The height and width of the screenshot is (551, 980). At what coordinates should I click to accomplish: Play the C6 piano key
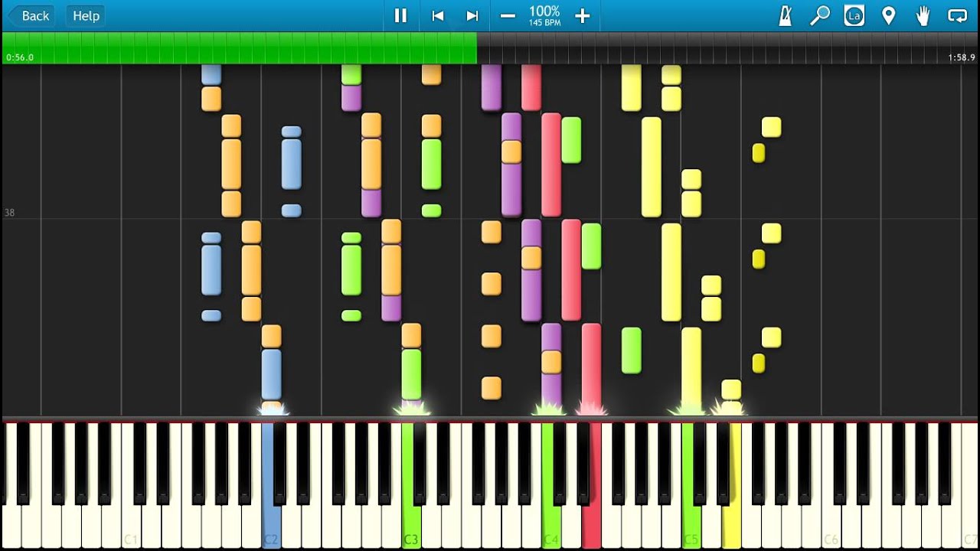tap(831, 528)
